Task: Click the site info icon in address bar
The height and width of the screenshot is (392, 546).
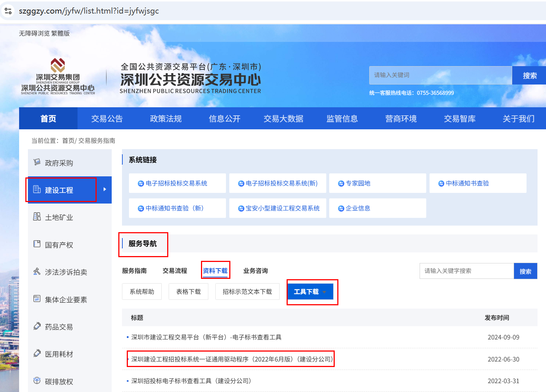Action: coord(8,11)
